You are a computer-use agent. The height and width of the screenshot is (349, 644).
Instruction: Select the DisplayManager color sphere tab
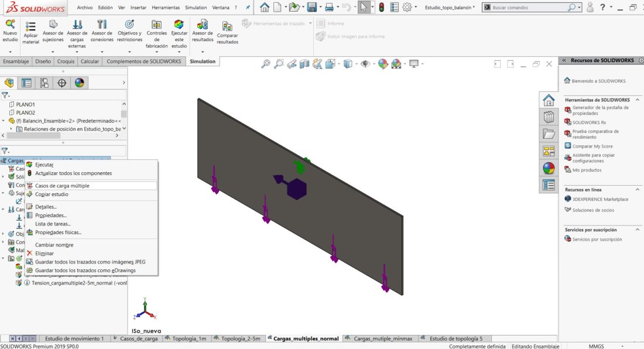click(x=79, y=83)
